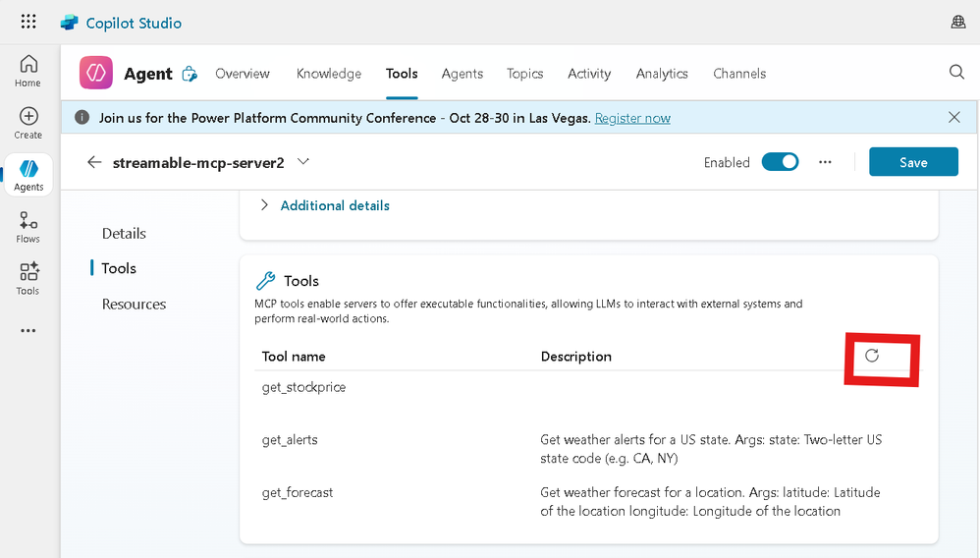Select the get_alerts tool row
Image resolution: width=980 pixels, height=558 pixels.
[290, 440]
